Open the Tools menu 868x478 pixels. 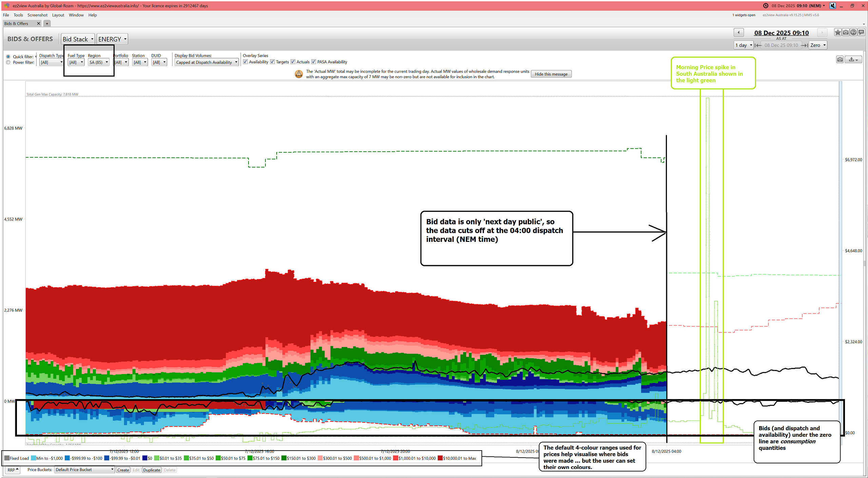click(18, 15)
